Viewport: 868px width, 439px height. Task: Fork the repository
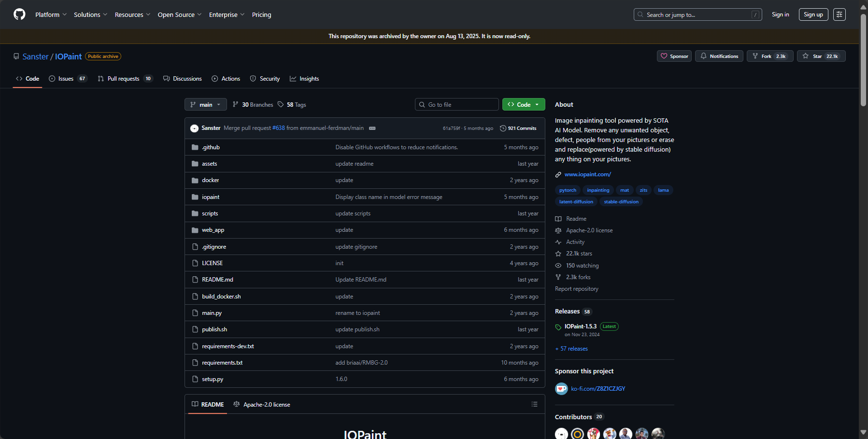point(770,56)
